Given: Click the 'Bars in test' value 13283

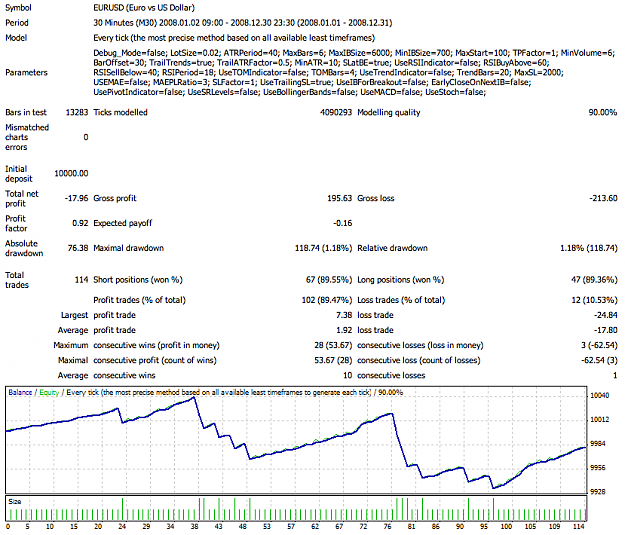Looking at the screenshot, I should click(x=77, y=112).
